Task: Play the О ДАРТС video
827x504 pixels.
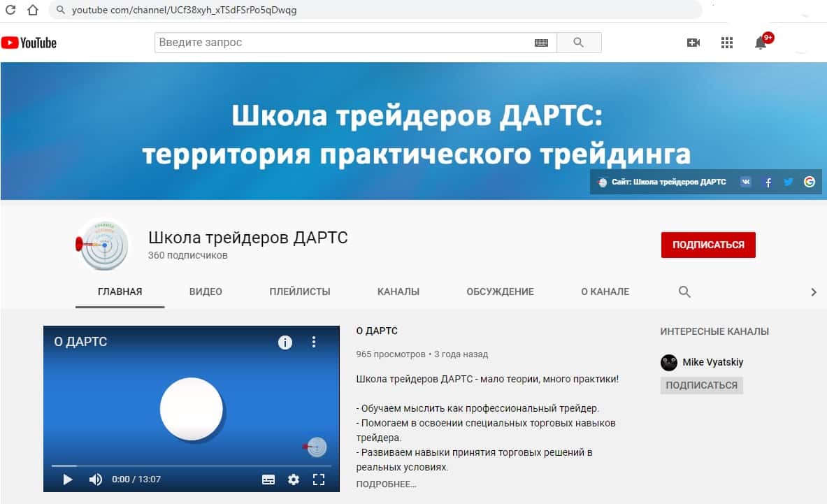Action: [68, 480]
